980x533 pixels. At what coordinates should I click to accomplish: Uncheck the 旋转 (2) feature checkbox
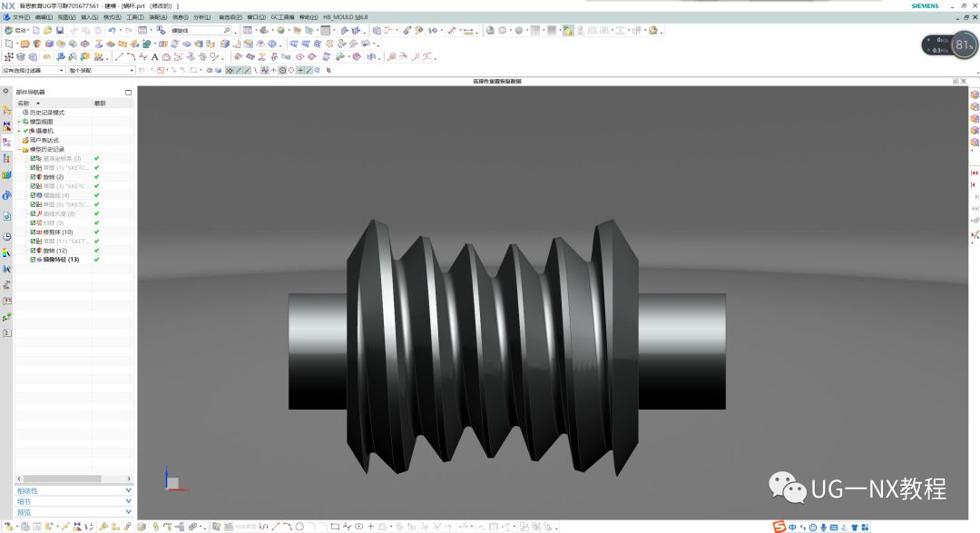(x=34, y=177)
